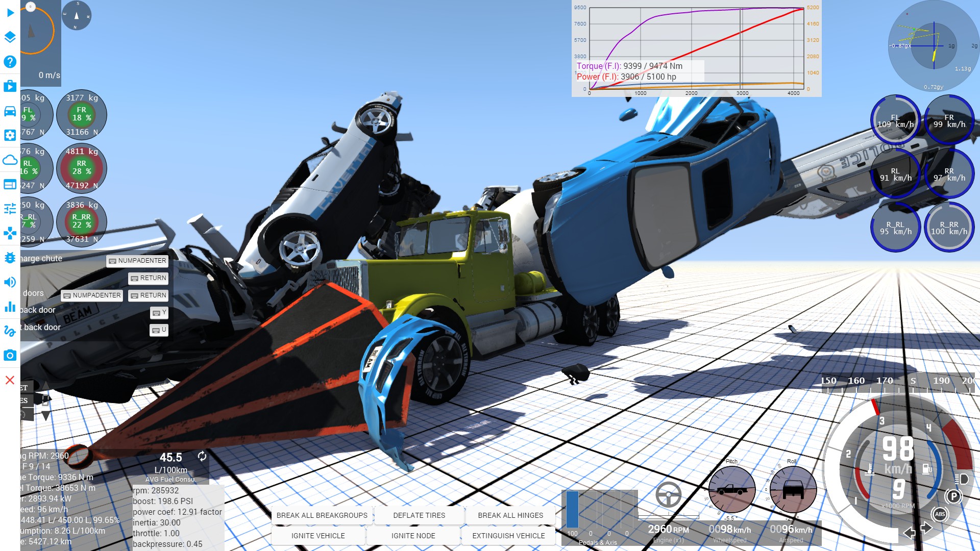Click the RL 91 km/h wheel speed gauge
Image resolution: width=980 pixels, height=551 pixels.
895,174
